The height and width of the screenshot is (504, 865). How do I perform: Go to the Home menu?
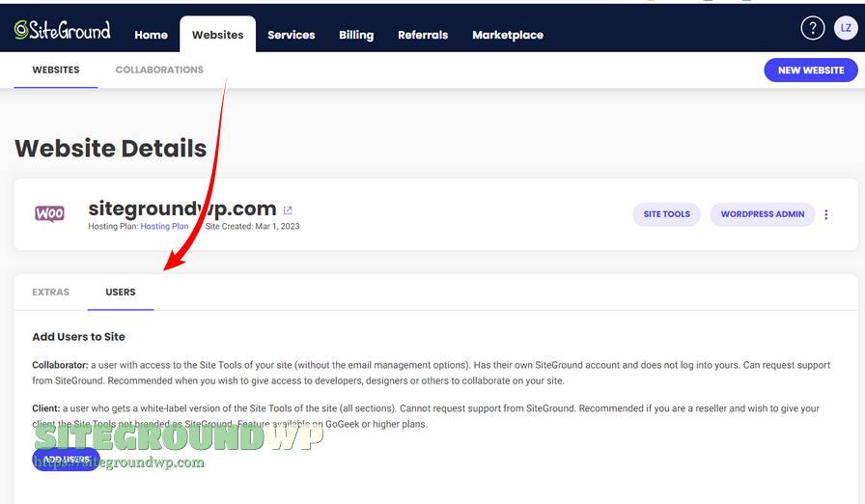pos(151,35)
